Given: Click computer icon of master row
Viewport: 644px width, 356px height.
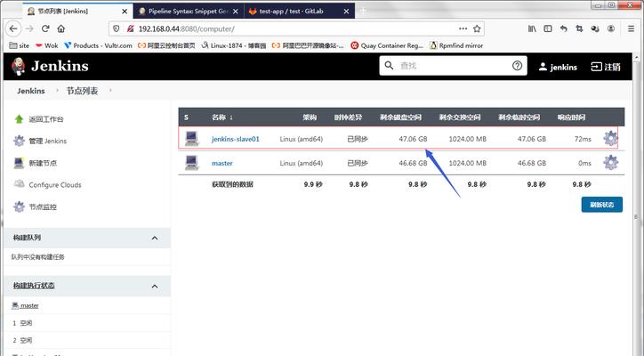Looking at the screenshot, I should pos(192,163).
